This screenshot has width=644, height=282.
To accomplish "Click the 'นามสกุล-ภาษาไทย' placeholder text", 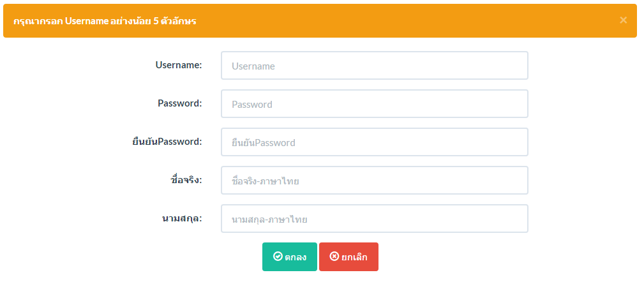I will (269, 219).
